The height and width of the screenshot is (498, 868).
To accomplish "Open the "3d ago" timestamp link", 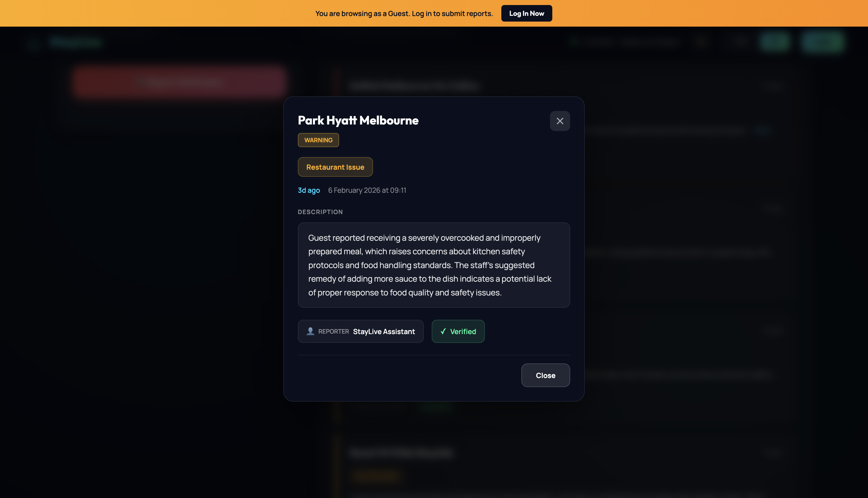I will [x=309, y=190].
